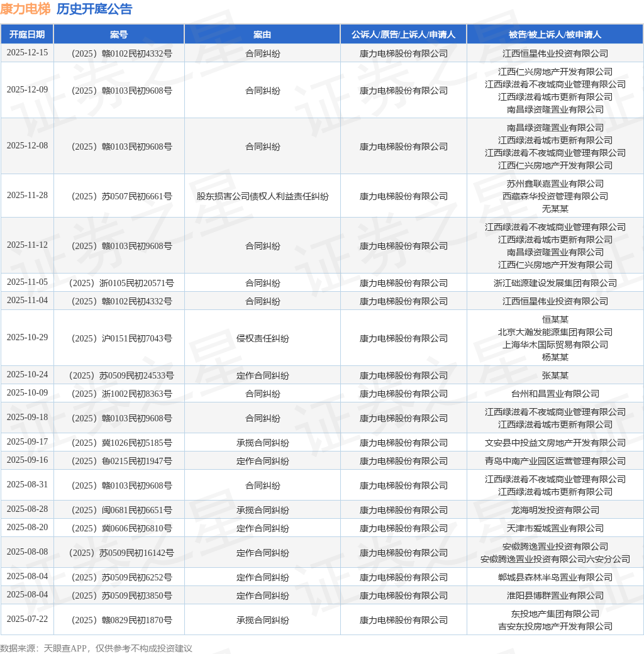The width and height of the screenshot is (644, 654).
Task: Click case number 浙1002民初8363号
Action: click(x=121, y=394)
